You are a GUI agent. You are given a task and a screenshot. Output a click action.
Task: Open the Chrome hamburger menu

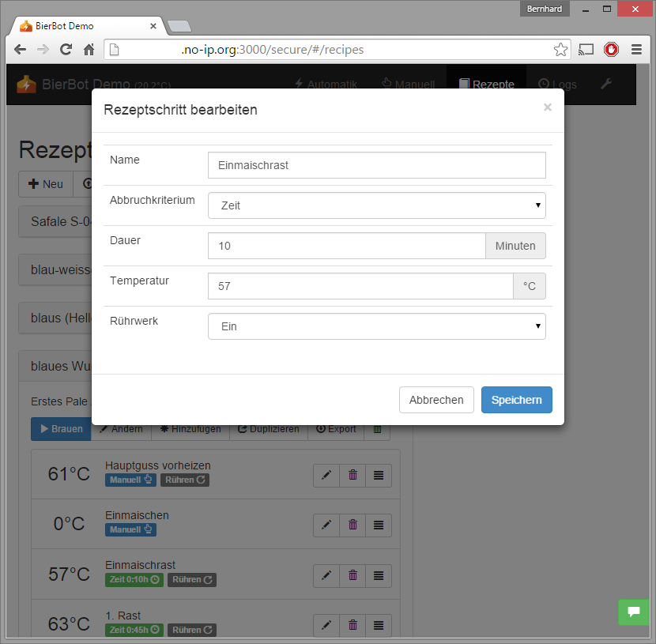(x=636, y=50)
